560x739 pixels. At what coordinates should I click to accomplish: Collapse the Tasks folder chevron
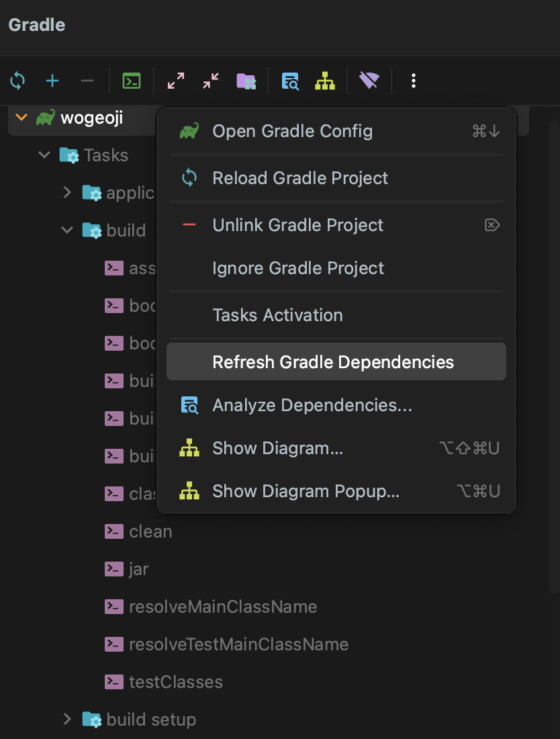[44, 155]
